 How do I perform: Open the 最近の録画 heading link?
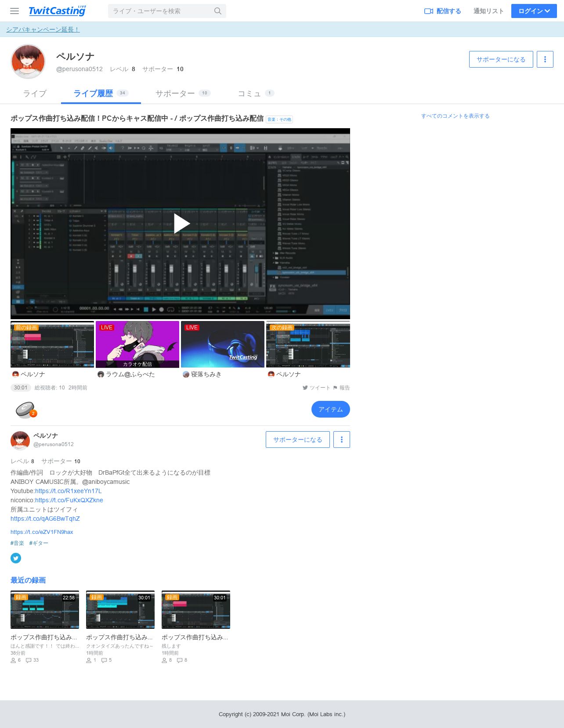[x=28, y=580]
